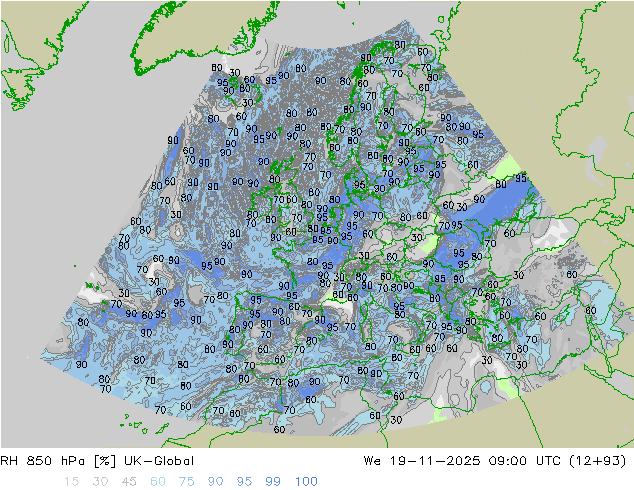This screenshot has width=634, height=490.
Task: Click legend scale value 99
Action: coord(273,482)
